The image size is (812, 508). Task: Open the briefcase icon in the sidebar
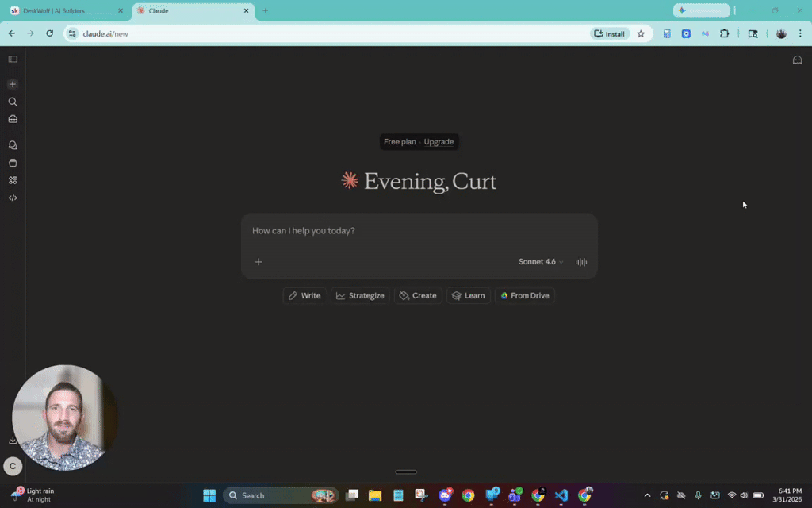(13, 119)
